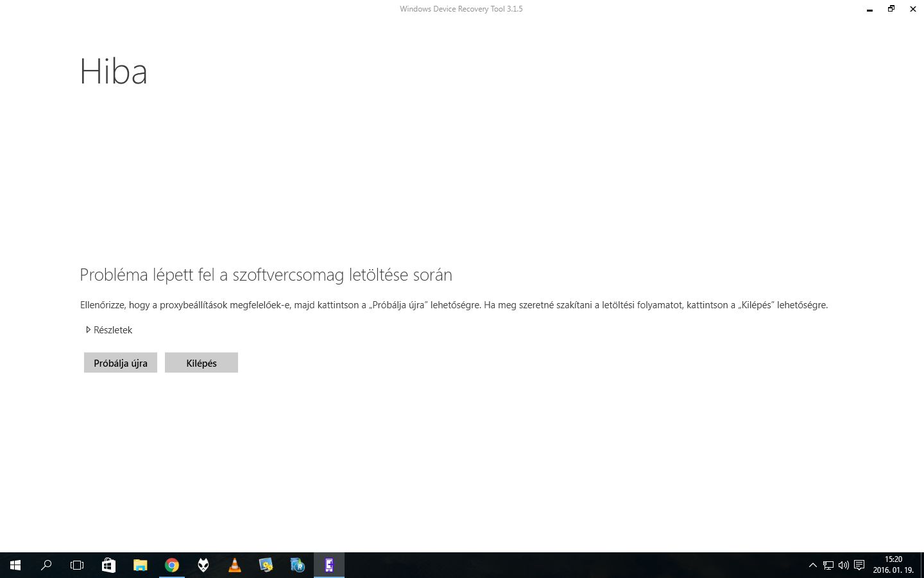This screenshot has width=924, height=578.
Task: Click the Hiba heading text
Action: pos(114,71)
